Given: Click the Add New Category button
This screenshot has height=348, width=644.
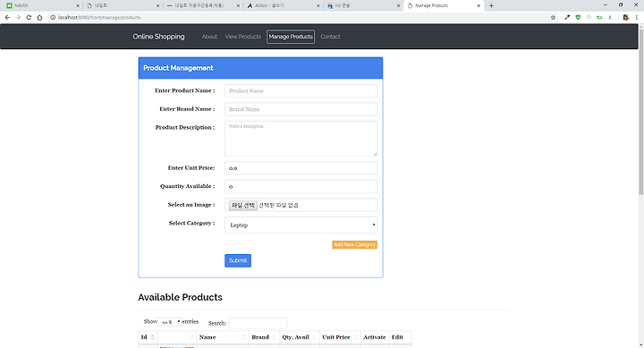Looking at the screenshot, I should pyautogui.click(x=354, y=244).
